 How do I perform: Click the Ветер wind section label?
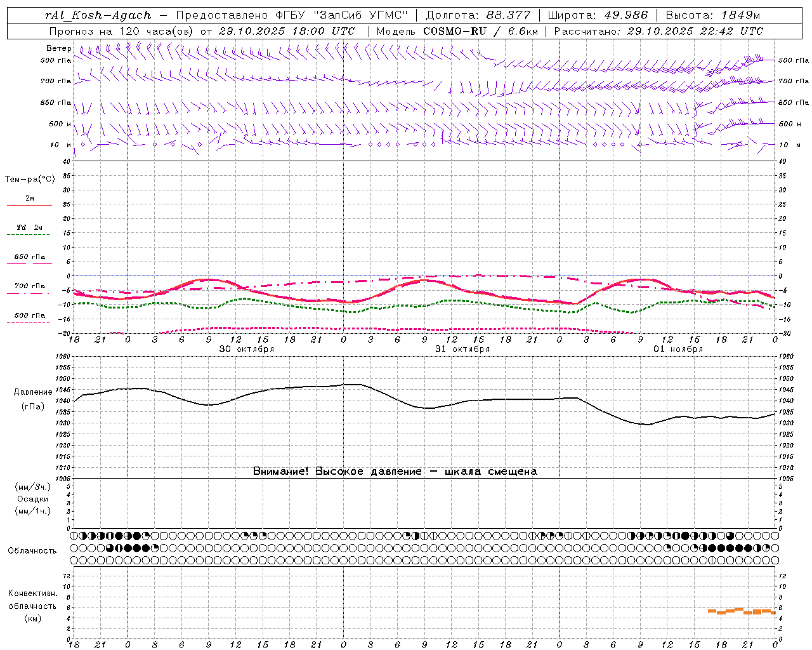click(x=58, y=48)
